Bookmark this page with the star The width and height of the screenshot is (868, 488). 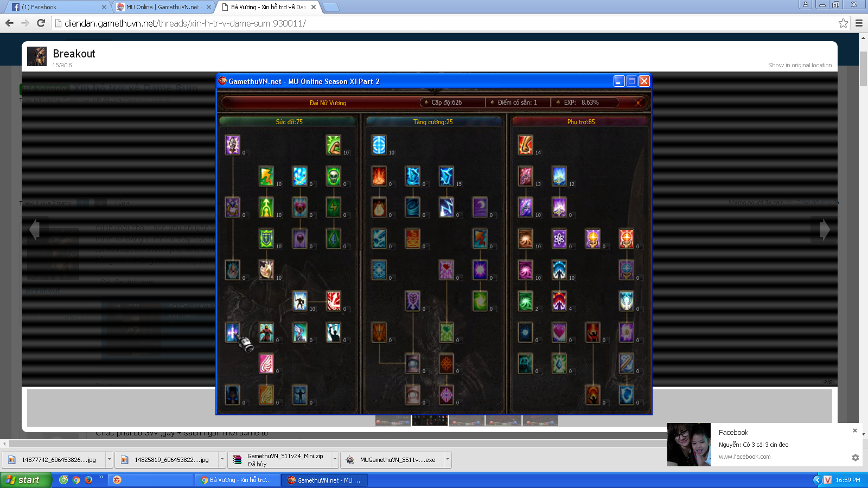843,23
